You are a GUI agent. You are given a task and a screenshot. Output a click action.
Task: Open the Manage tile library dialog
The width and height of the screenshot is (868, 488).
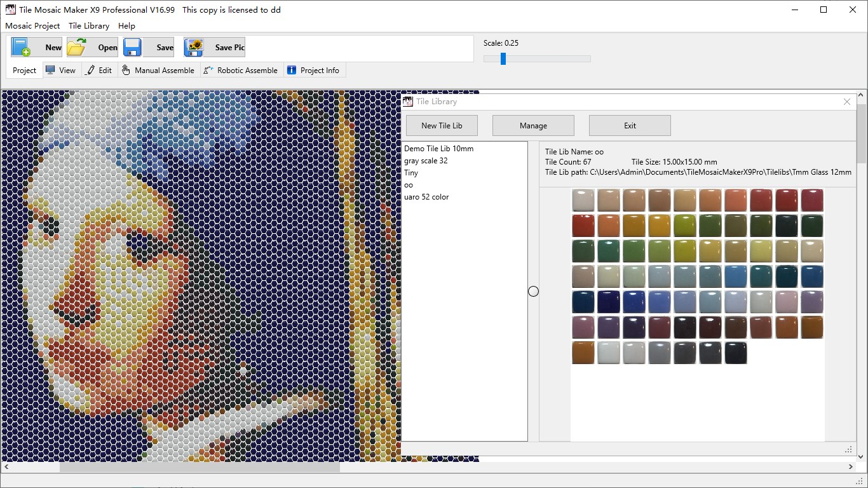click(x=532, y=125)
